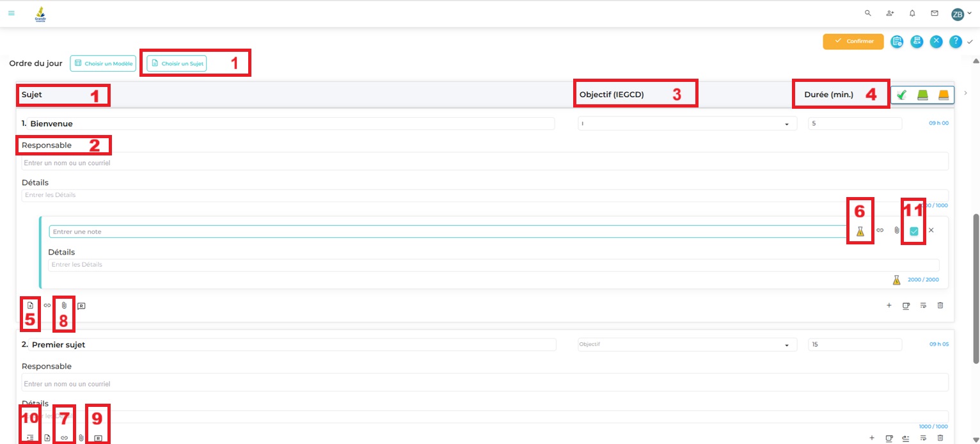Click the paperclip icon below the Bienvenue topic
This screenshot has height=444, width=980.
click(x=64, y=306)
